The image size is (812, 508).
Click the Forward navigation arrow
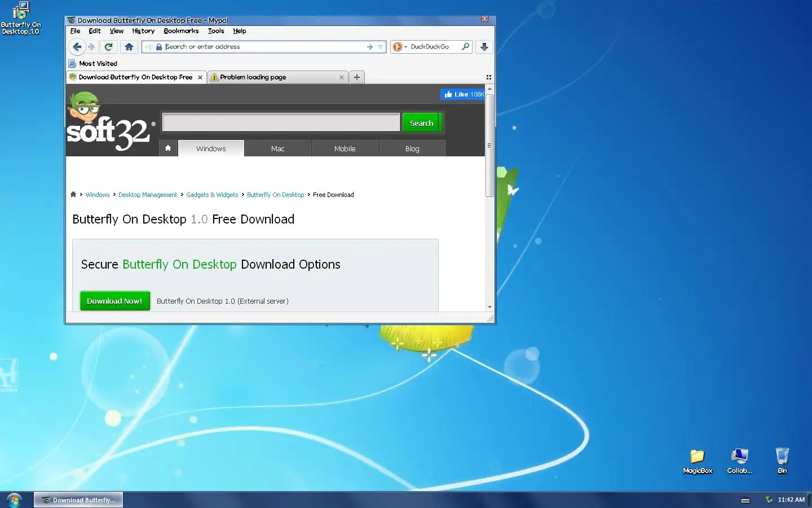coord(91,47)
